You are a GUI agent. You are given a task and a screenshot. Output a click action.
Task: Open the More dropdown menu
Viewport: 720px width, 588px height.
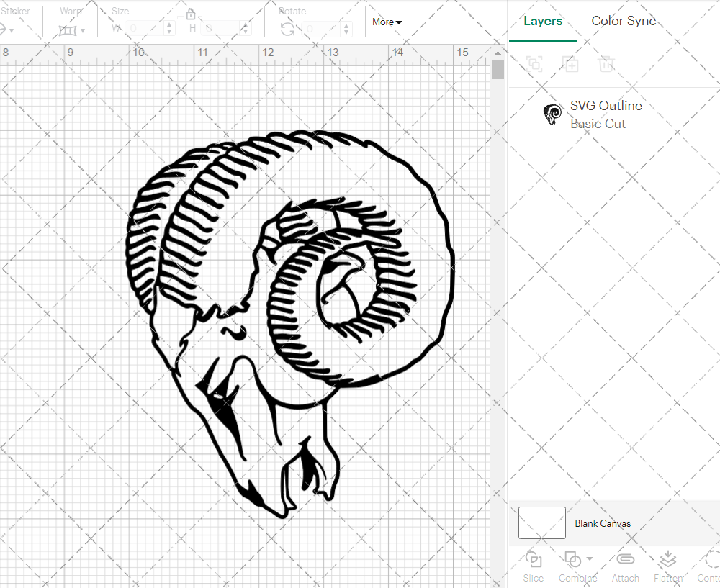(x=387, y=22)
